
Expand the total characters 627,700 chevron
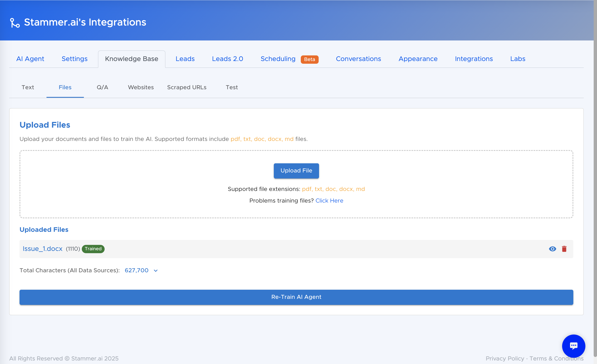coord(156,271)
